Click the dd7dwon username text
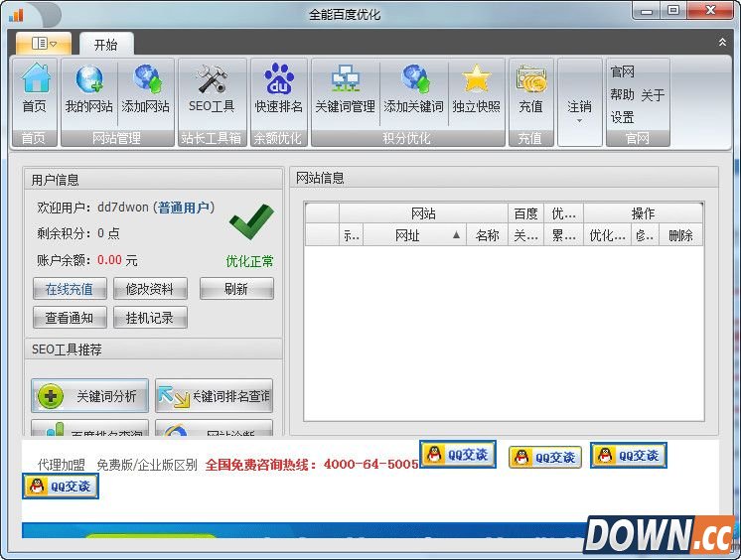The image size is (741, 560). [x=123, y=207]
